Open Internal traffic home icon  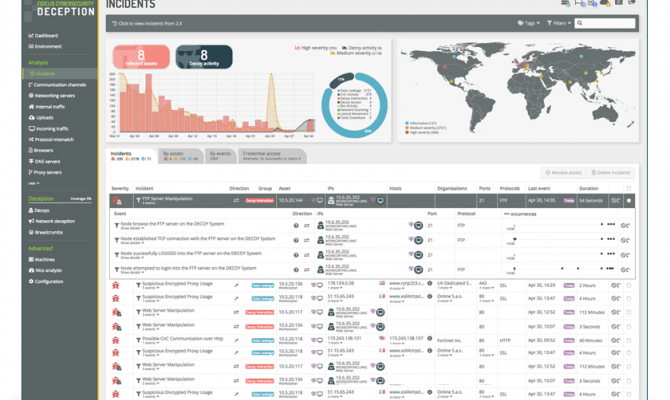31,106
